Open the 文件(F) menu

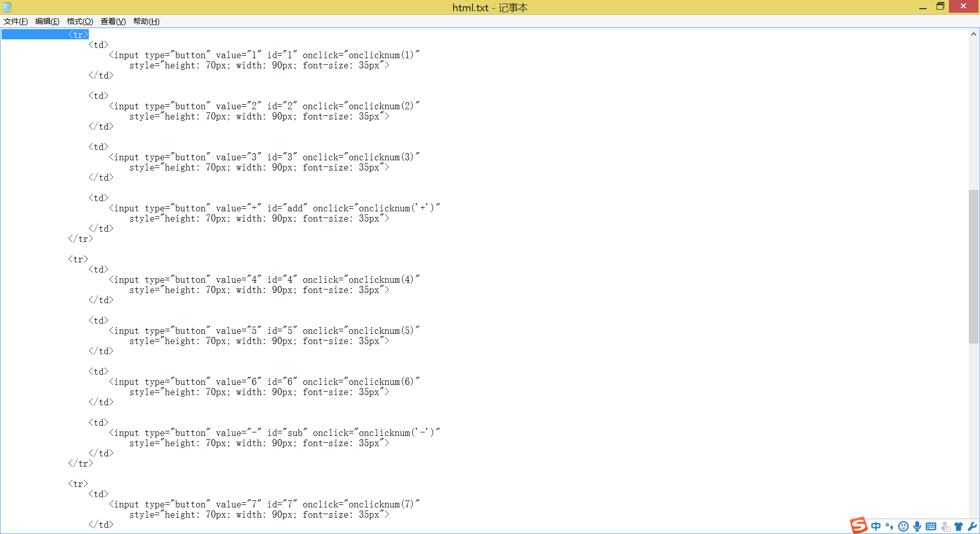tap(16, 21)
